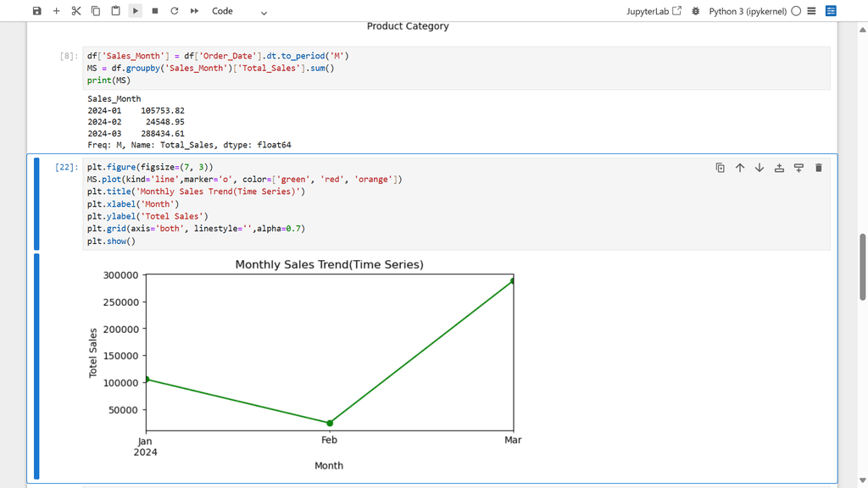Run the selected cell
The height and width of the screenshot is (488, 868).
pyautogui.click(x=136, y=11)
